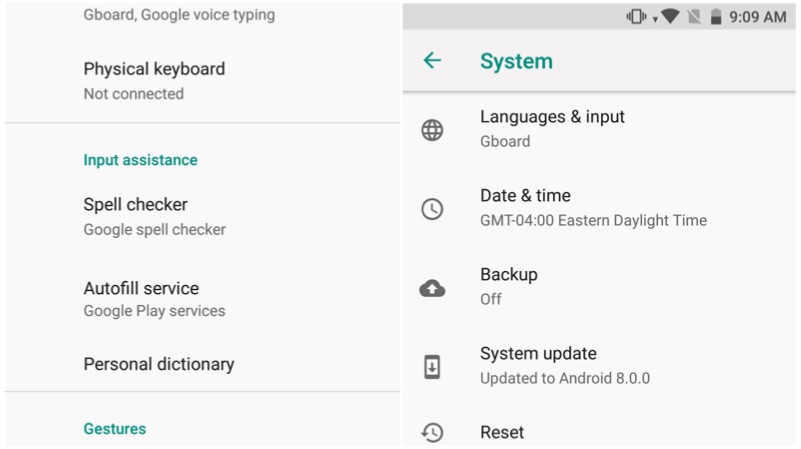Open Spell checker settings
The height and width of the screenshot is (449, 801).
click(x=154, y=215)
